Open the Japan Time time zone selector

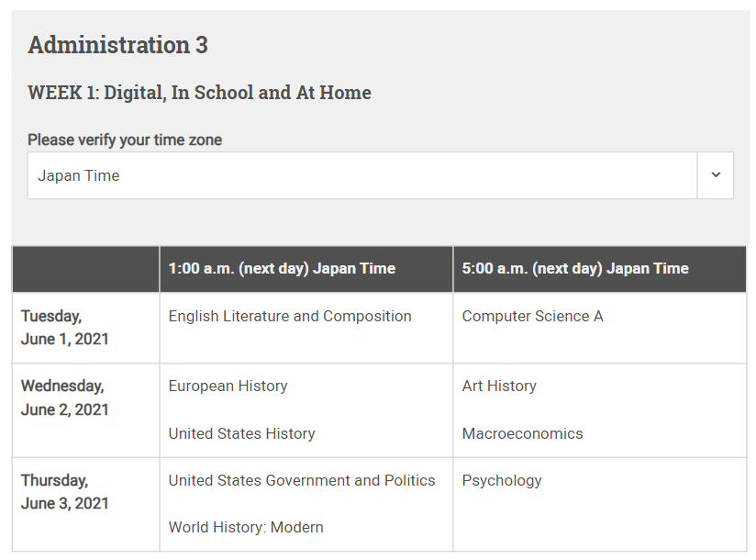click(362, 175)
